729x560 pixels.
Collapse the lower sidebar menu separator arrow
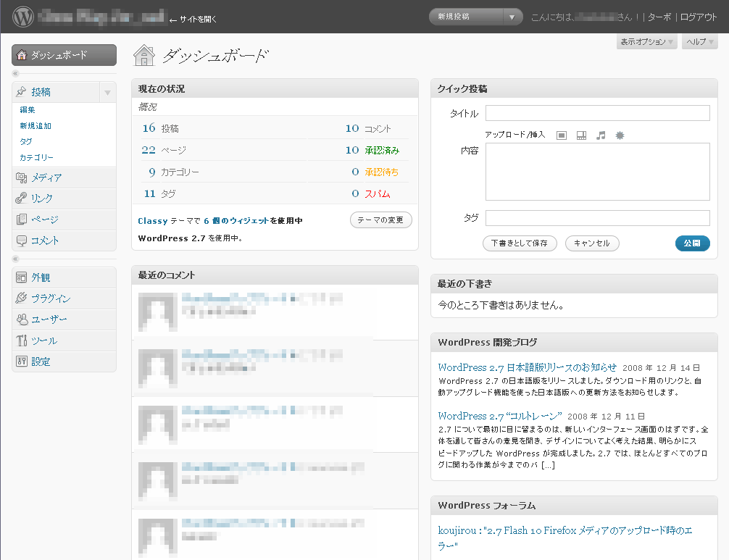[x=15, y=259]
